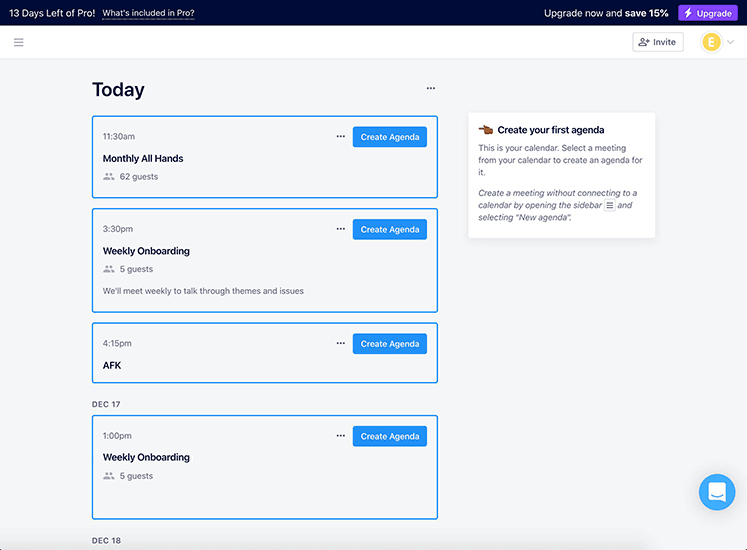Click the 4:15pm time label
The image size is (747, 550).
coord(117,343)
